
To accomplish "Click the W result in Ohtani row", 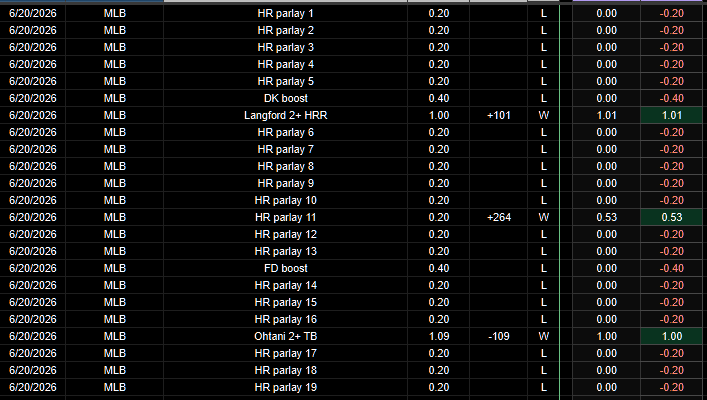I will coord(543,336).
